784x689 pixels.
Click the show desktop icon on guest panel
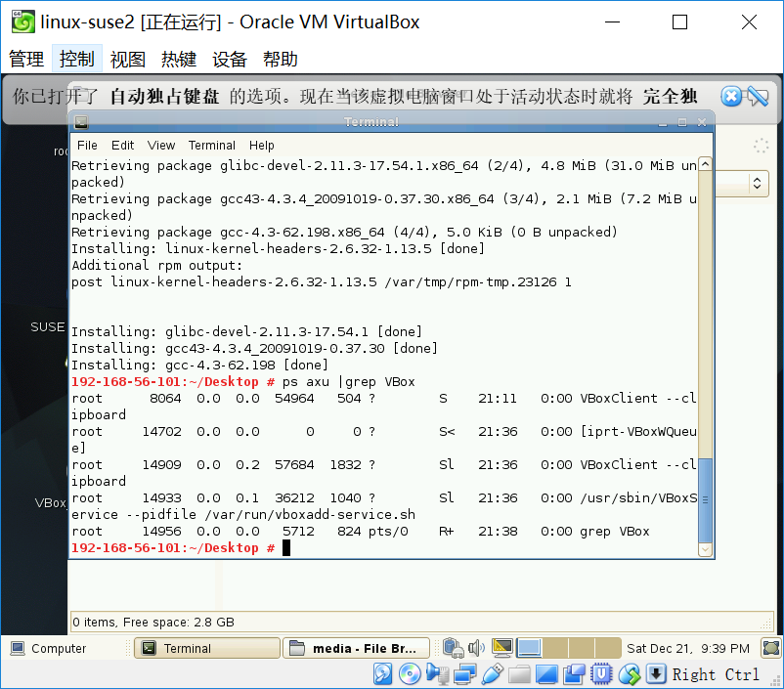point(771,648)
